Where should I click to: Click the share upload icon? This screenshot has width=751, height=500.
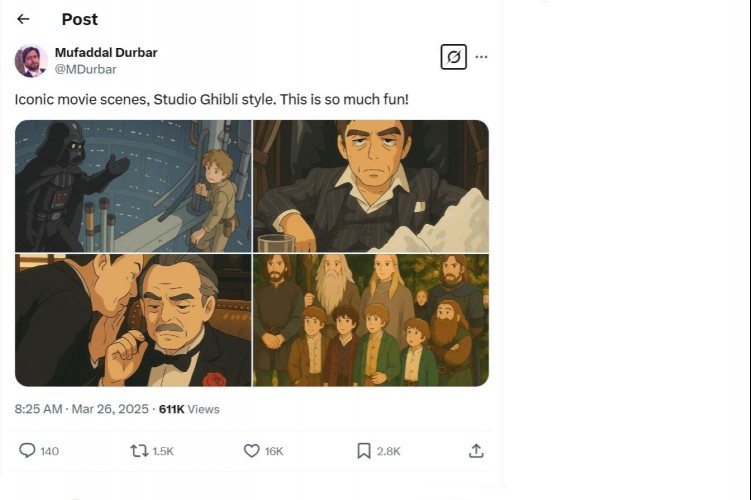coord(476,451)
